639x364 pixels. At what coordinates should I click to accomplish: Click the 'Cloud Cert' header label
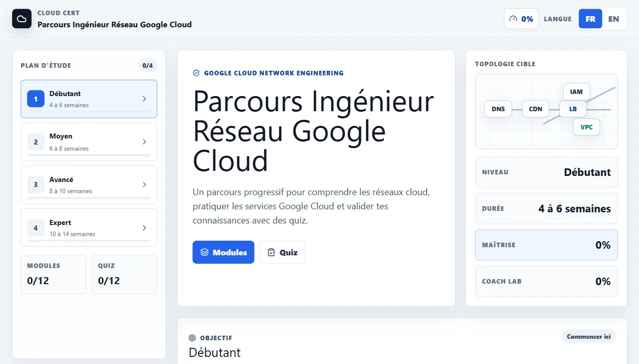(58, 13)
